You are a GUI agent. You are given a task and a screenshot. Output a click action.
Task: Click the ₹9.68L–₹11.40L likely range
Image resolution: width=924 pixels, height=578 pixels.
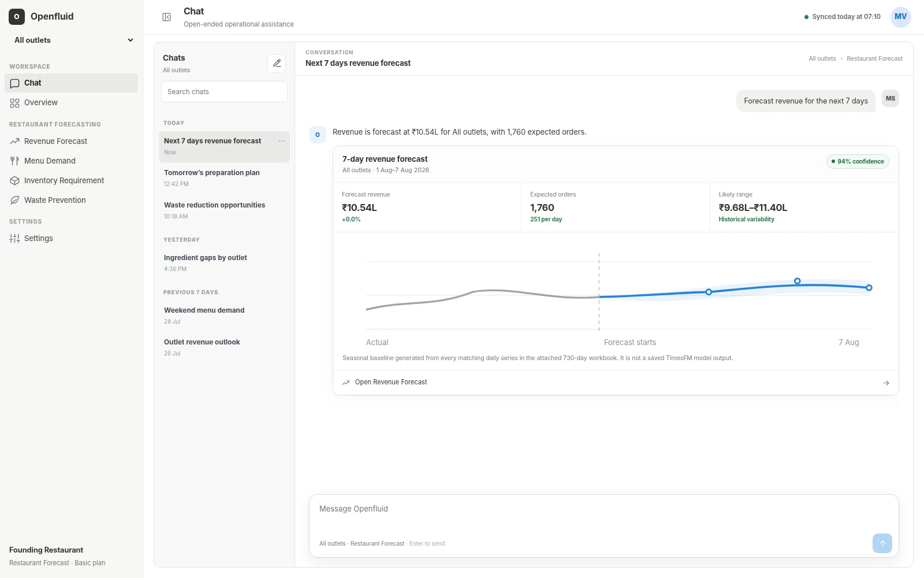752,208
